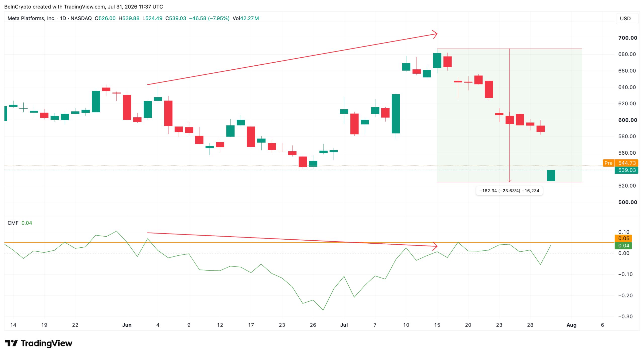Click the close value C539.03 in legend
Screen dimensions: 644x356
(x=176, y=18)
